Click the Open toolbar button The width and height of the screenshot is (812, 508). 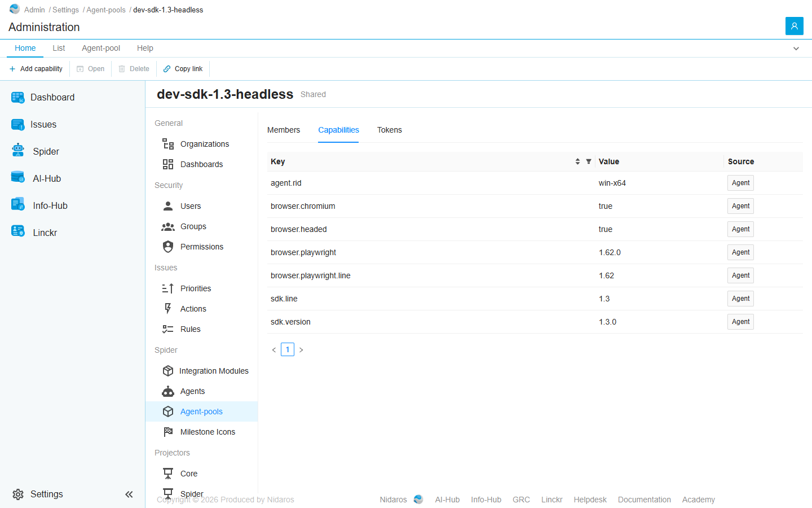[91, 69]
